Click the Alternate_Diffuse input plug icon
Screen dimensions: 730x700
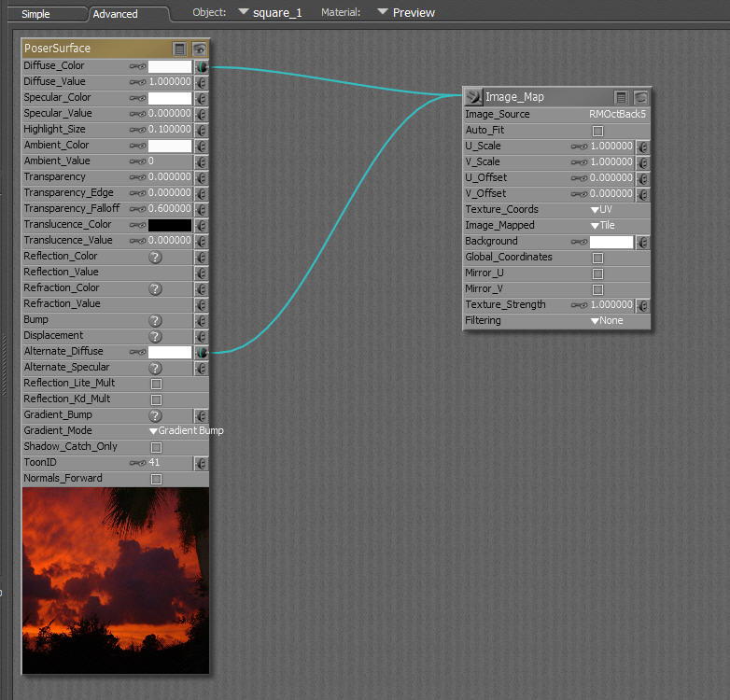tap(201, 352)
